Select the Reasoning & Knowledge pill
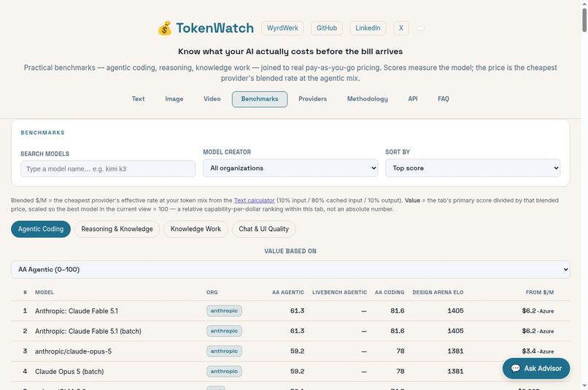The width and height of the screenshot is (588, 390). pos(117,229)
